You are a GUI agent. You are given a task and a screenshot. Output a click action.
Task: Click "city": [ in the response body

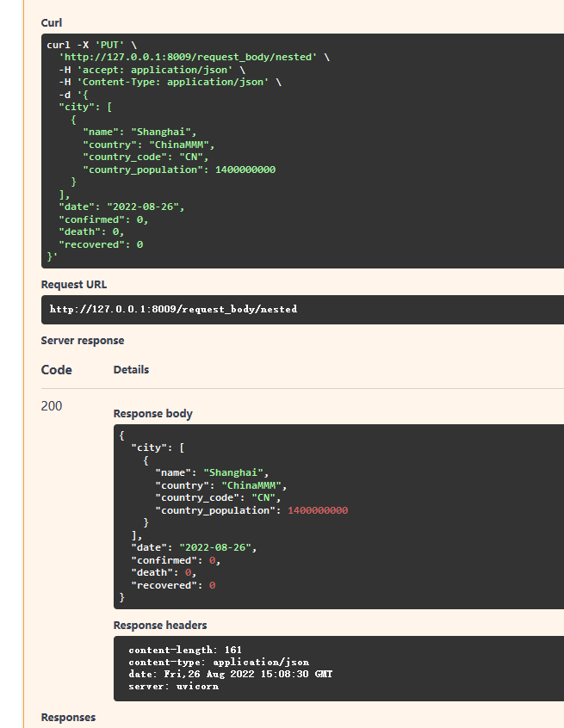point(158,447)
